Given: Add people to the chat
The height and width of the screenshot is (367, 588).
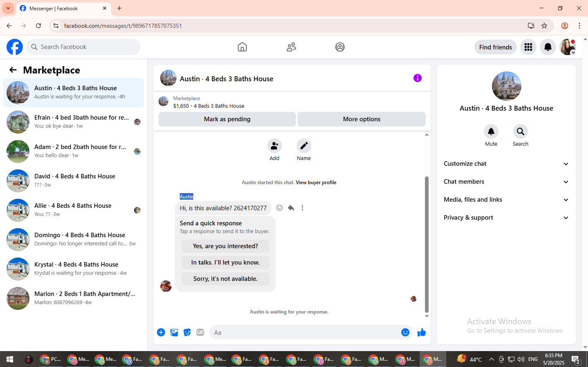Looking at the screenshot, I should pyautogui.click(x=275, y=146).
